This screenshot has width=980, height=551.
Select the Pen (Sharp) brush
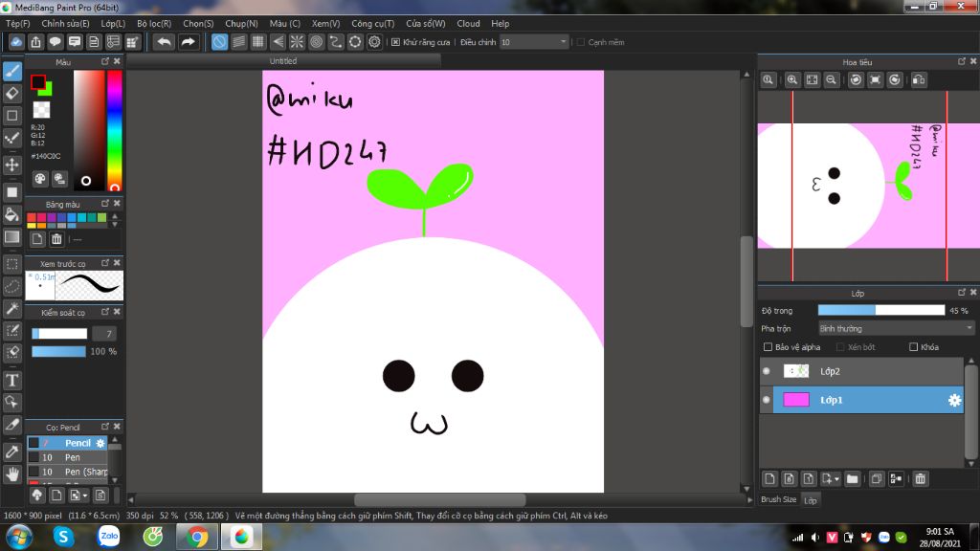[68, 472]
